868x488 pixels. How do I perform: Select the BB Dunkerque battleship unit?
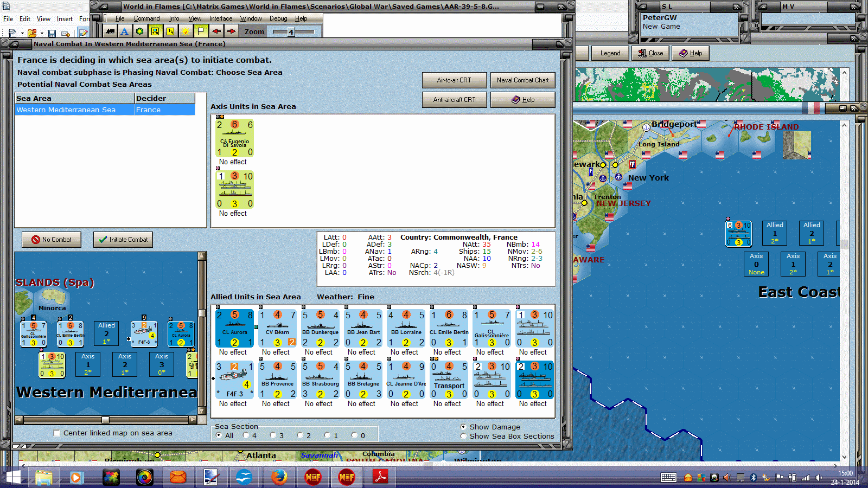coord(321,329)
